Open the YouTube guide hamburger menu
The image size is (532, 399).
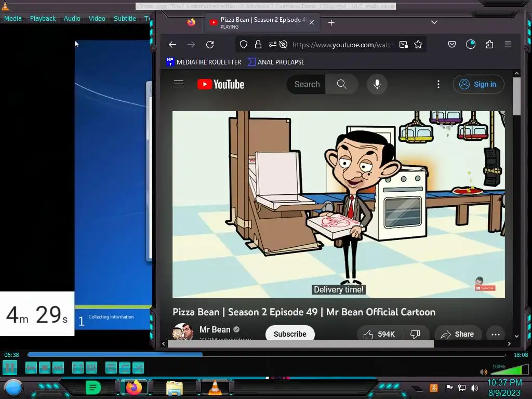tap(179, 84)
